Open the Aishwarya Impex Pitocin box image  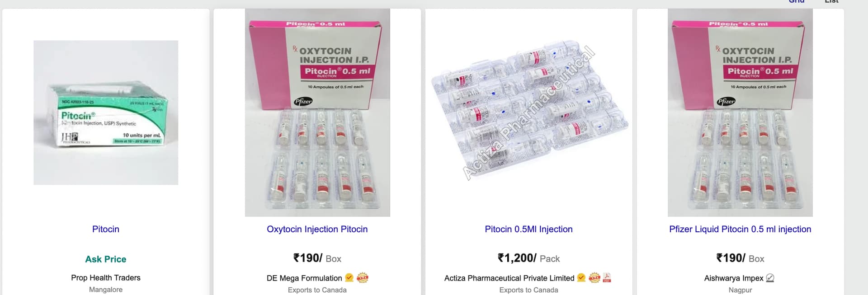coord(740,112)
